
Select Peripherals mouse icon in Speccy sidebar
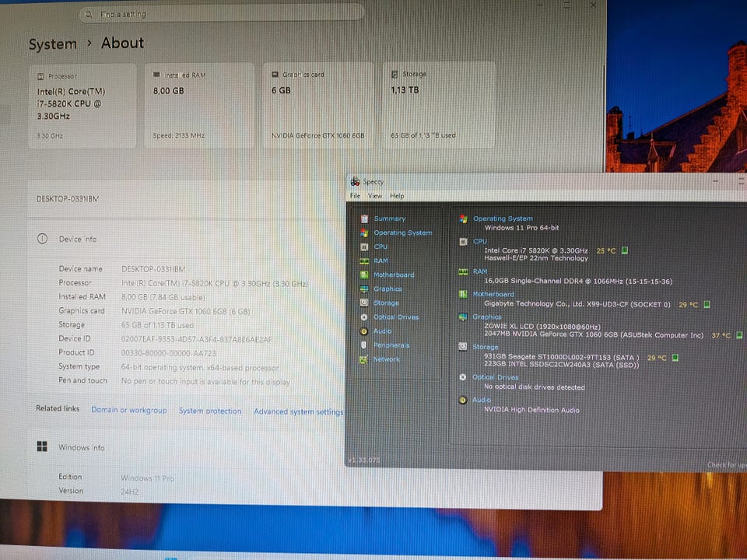click(x=364, y=345)
